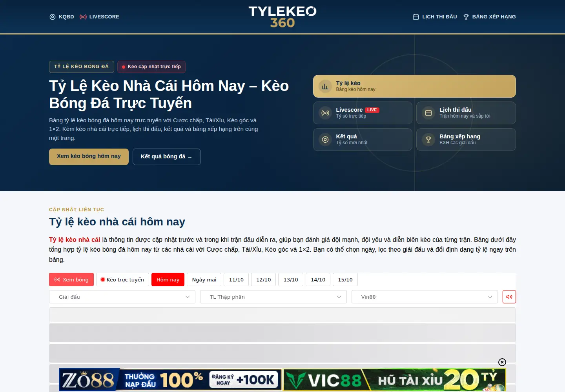Click the target icon in Kết quả card
This screenshot has height=392, width=565.
(325, 140)
